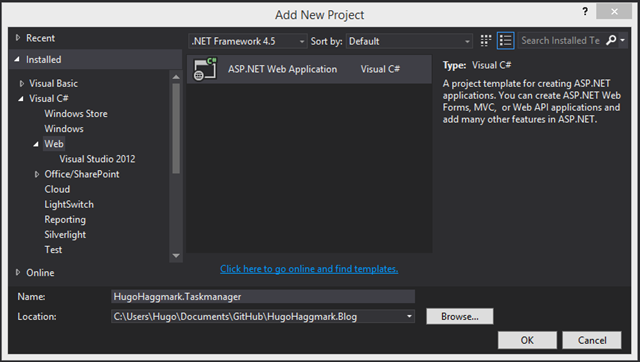Collapse the Visual C# tree node
This screenshot has height=362, width=640.
tap(21, 99)
